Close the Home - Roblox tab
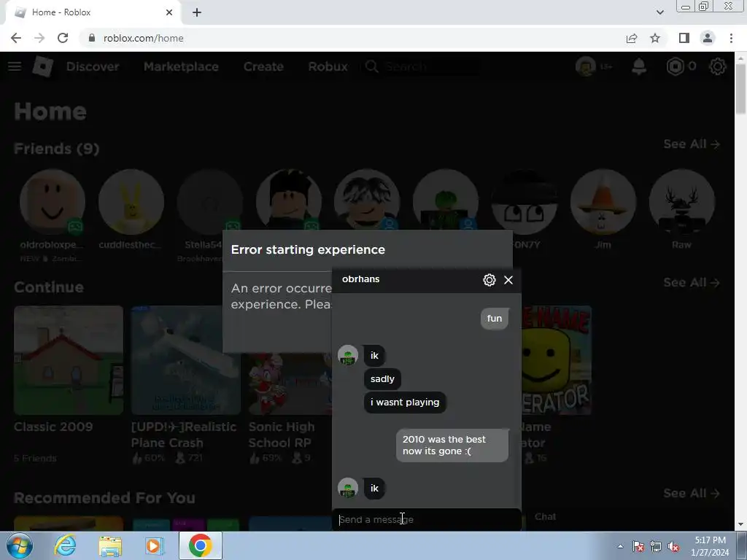The image size is (747, 560). 169,12
